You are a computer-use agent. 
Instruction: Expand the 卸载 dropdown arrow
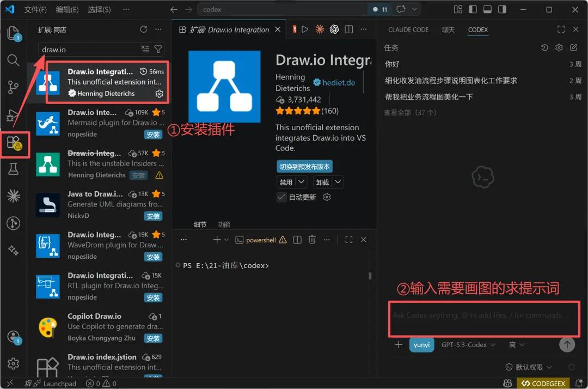tap(338, 182)
